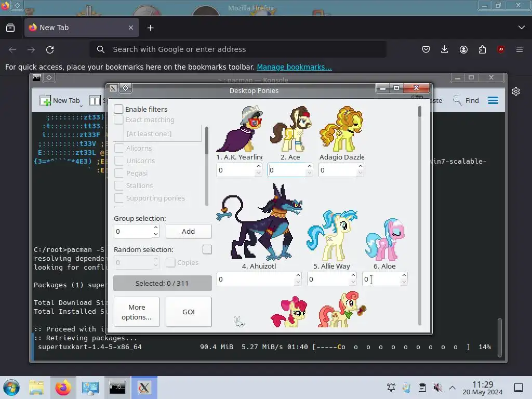Click the Konsole split view icon
The image size is (532, 399).
[x=95, y=100]
